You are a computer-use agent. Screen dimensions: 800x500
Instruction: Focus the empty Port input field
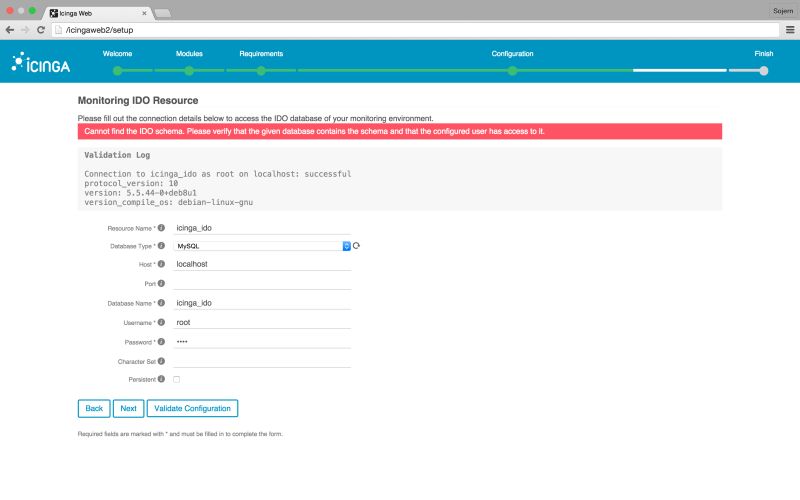click(262, 283)
